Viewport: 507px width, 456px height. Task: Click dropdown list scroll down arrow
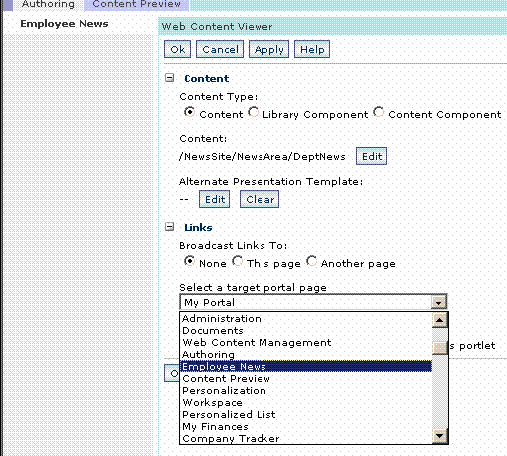tap(439, 436)
